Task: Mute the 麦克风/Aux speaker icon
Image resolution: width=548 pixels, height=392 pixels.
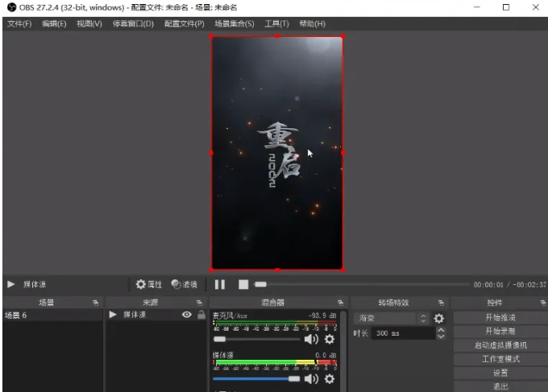Action: click(x=311, y=339)
